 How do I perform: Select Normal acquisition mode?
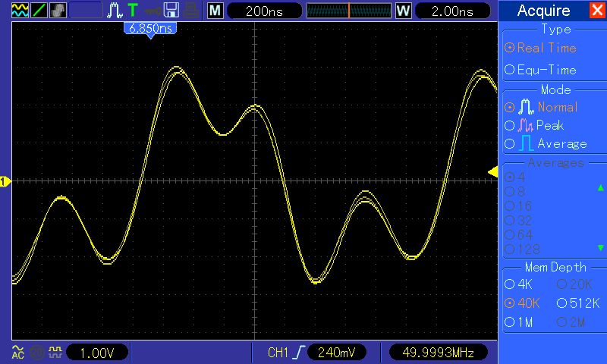[x=541, y=107]
